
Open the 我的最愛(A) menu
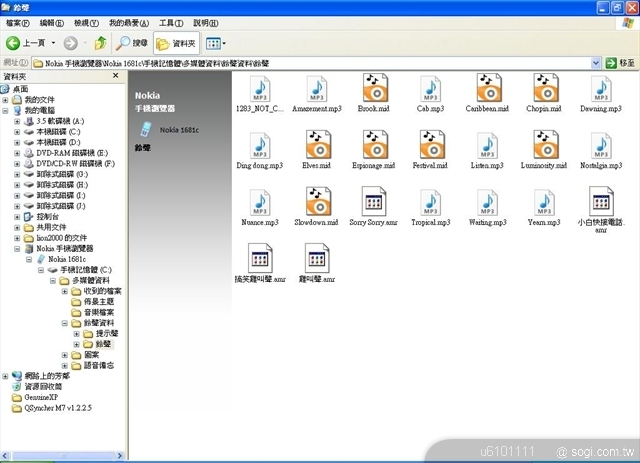129,23
